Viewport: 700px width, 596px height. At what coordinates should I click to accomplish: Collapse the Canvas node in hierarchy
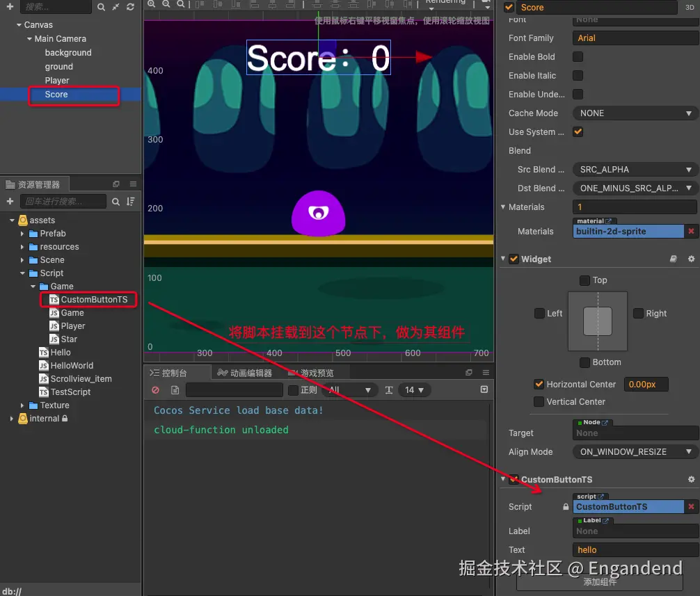click(19, 25)
